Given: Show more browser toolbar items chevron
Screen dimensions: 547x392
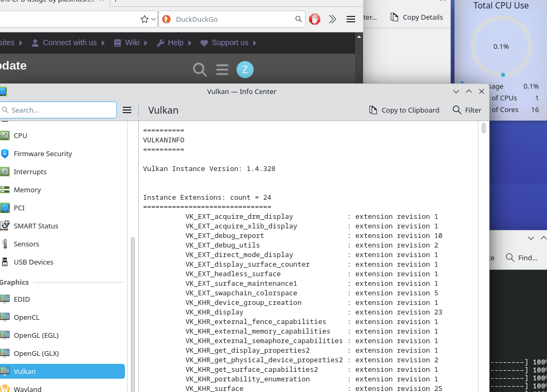Looking at the screenshot, I should coord(333,19).
